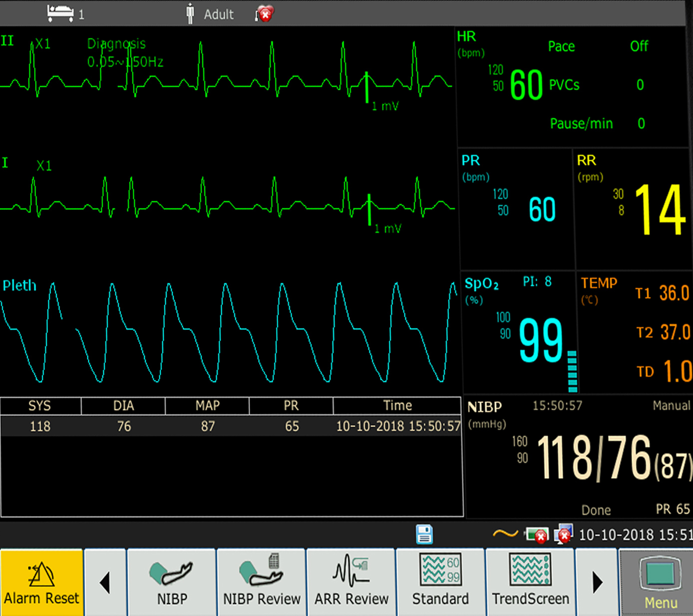
Task: Click the heart alarm-off icon in top bar
Action: (265, 14)
